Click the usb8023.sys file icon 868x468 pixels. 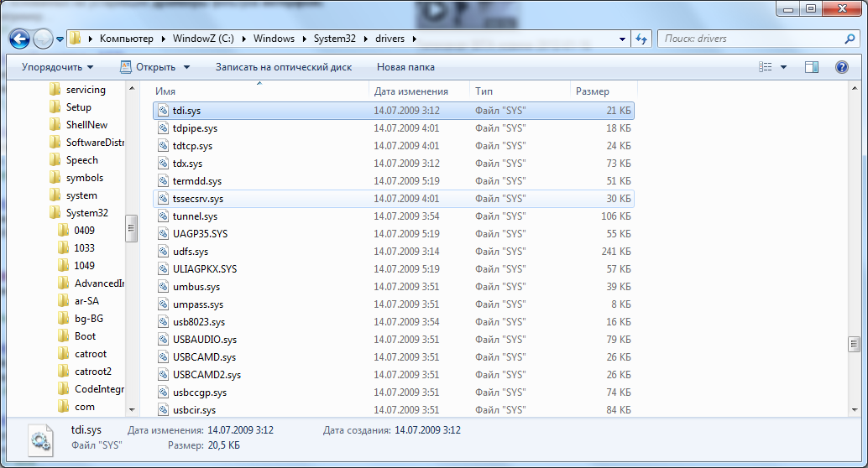pos(163,321)
